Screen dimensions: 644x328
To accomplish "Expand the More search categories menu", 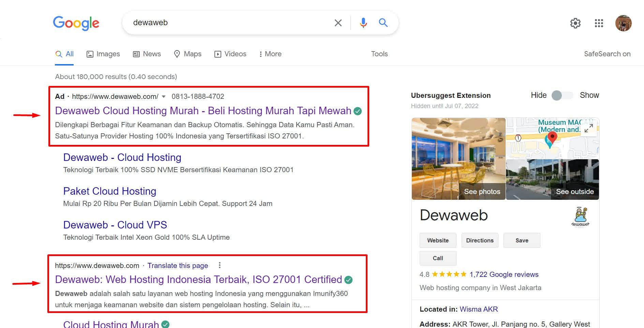I will point(270,54).
